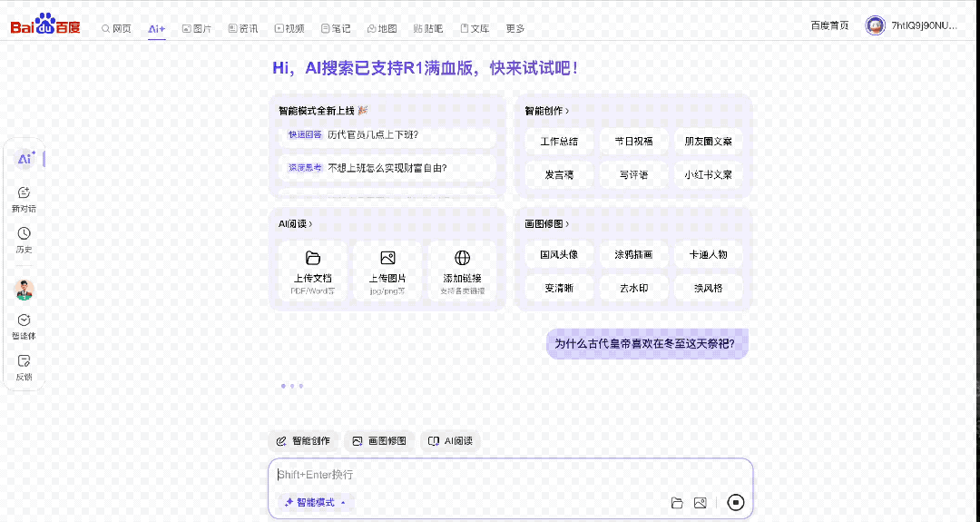
Task: Choose the 国风头像 option
Action: pyautogui.click(x=559, y=254)
